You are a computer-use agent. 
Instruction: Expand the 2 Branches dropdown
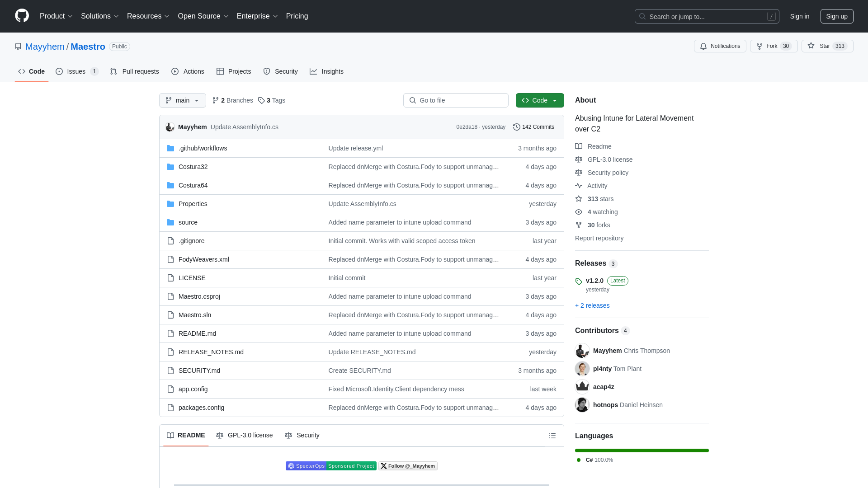coord(232,100)
